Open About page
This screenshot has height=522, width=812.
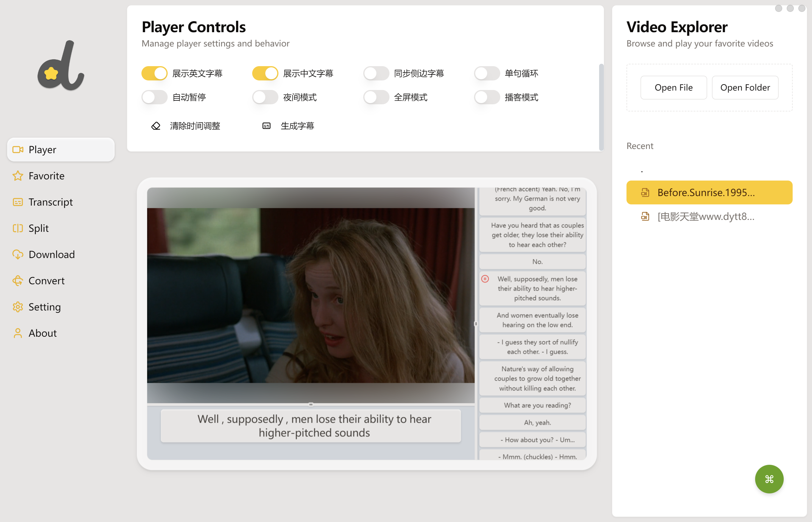click(61, 333)
